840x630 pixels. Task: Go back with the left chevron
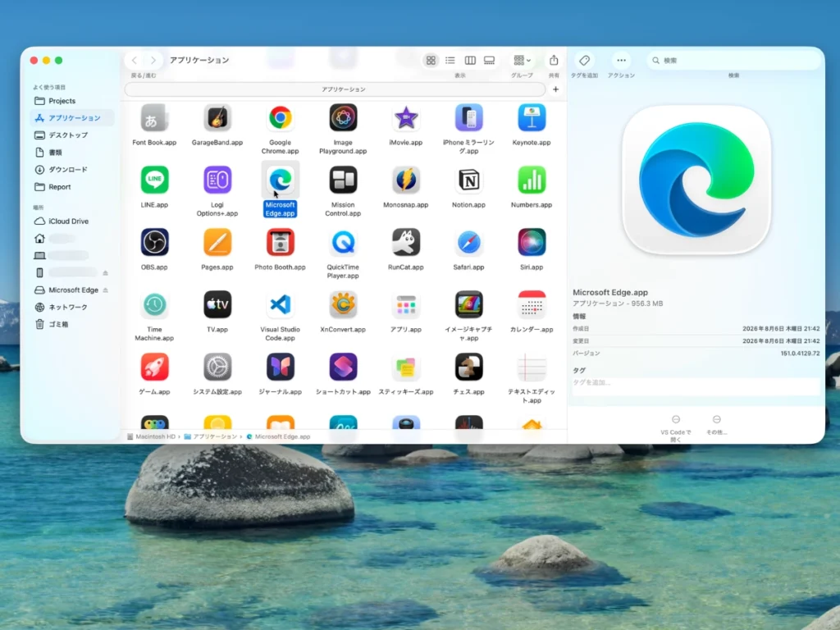(x=135, y=61)
